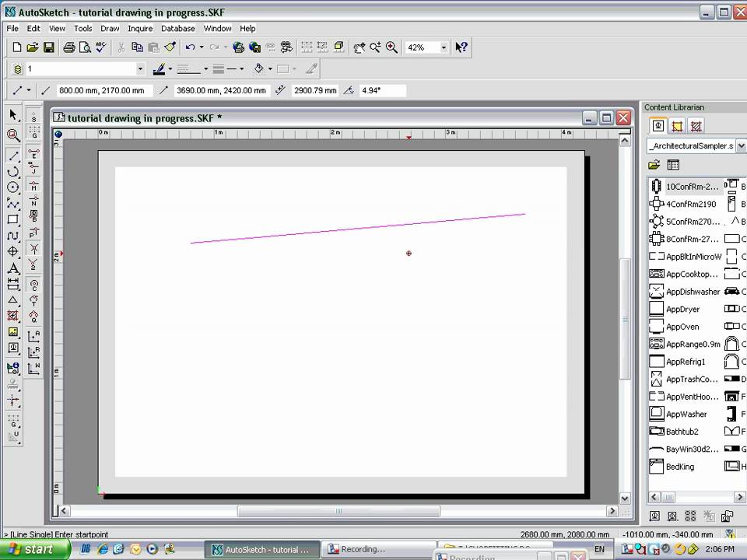The width and height of the screenshot is (747, 560).
Task: Choose the Polyline tool
Action: tap(13, 204)
